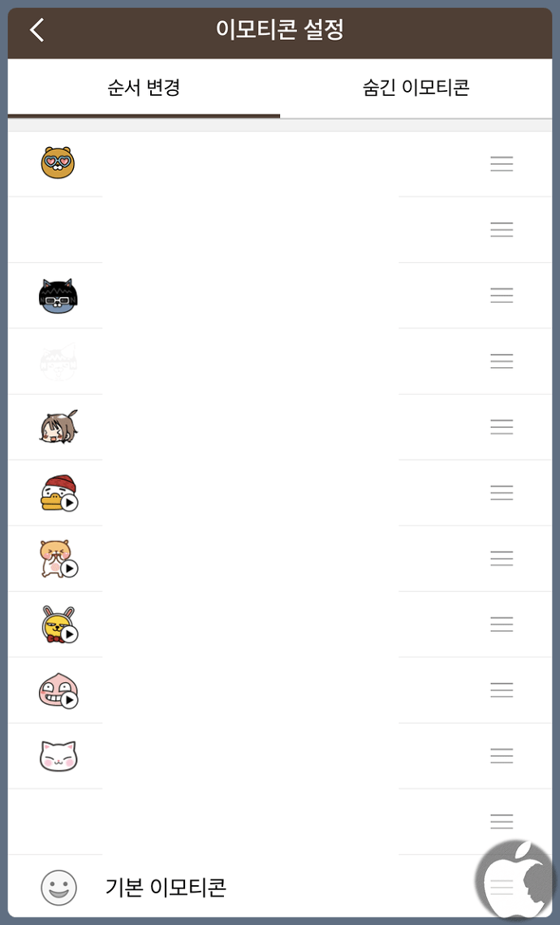Click reorder handle next to brown-haired girl
Screen dimensions: 560x925
pos(502,426)
